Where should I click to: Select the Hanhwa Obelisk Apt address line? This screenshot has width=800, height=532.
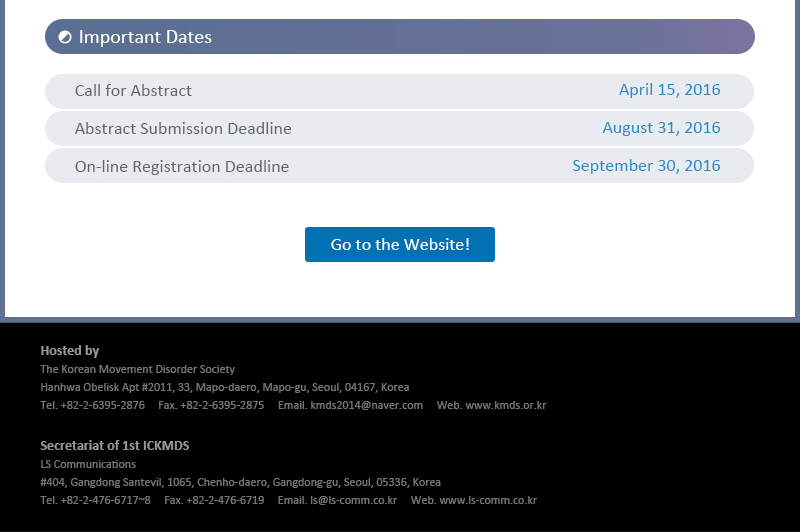[x=224, y=387]
